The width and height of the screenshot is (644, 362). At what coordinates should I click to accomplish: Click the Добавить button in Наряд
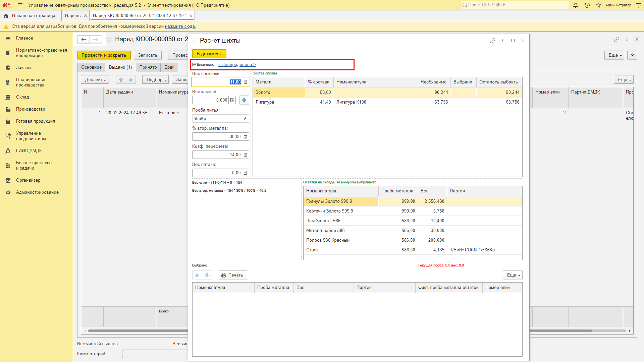coord(95,80)
